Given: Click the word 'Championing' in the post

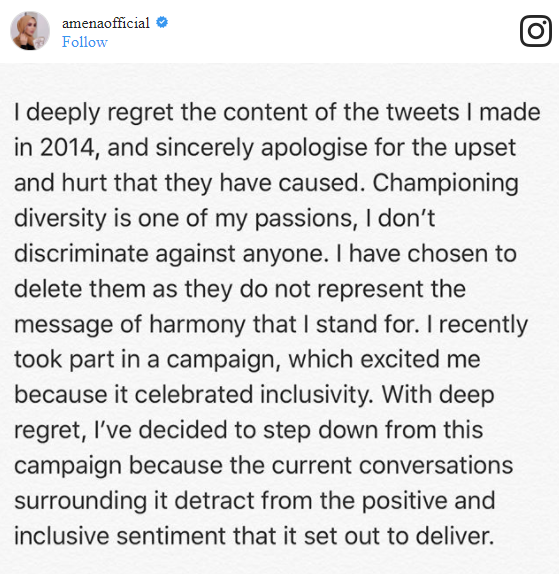Looking at the screenshot, I should click(x=446, y=183).
